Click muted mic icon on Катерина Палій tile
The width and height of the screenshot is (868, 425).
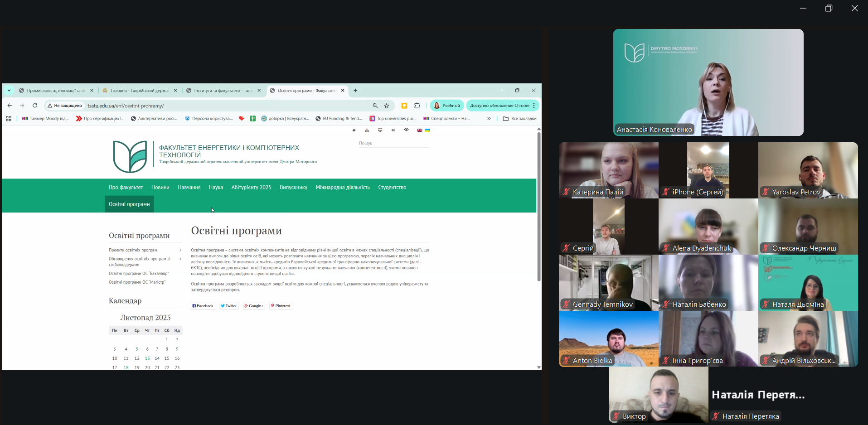tap(566, 192)
